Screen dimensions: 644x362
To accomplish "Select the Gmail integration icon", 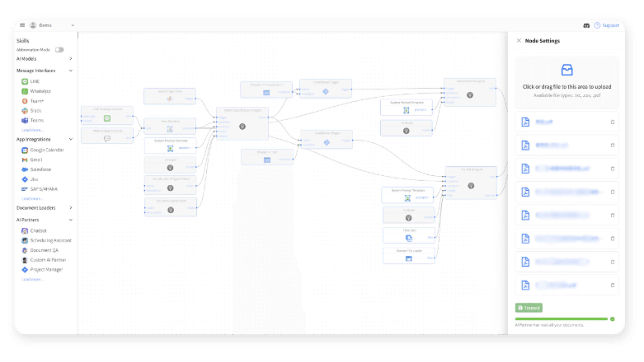I will [25, 160].
